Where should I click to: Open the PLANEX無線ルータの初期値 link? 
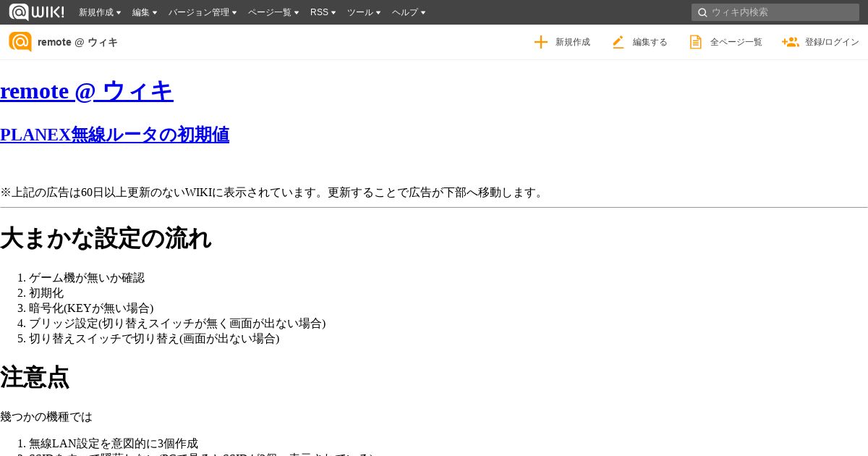pos(114,135)
